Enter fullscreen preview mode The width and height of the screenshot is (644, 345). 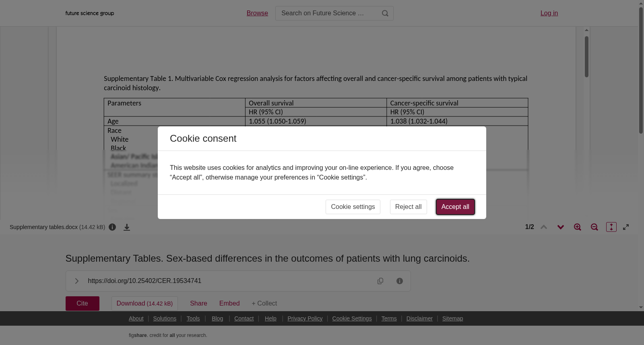[x=626, y=227]
